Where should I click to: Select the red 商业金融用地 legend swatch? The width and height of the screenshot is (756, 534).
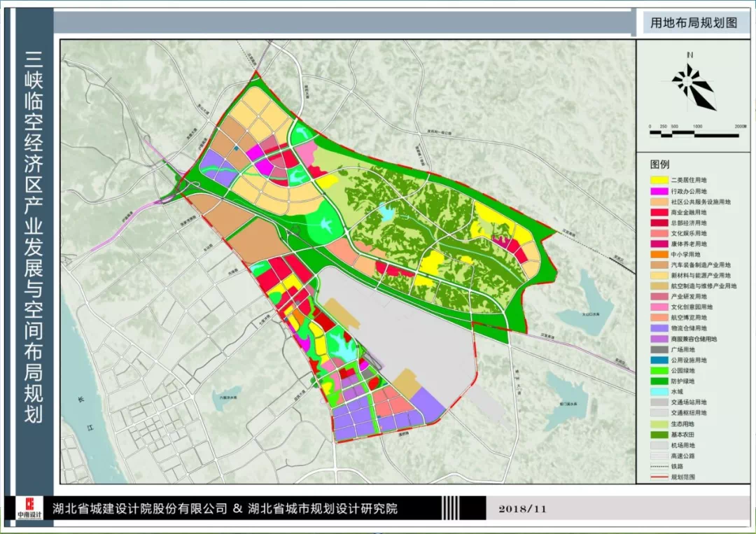(659, 212)
